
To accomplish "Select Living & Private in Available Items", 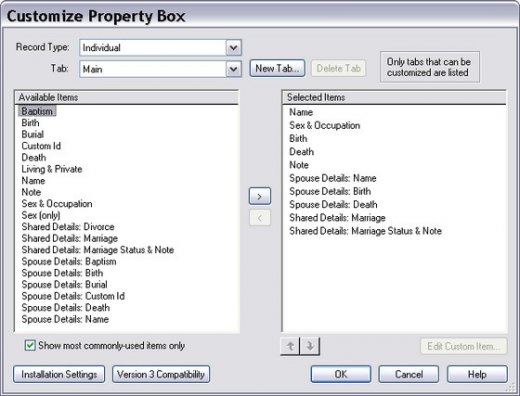I will [x=52, y=169].
